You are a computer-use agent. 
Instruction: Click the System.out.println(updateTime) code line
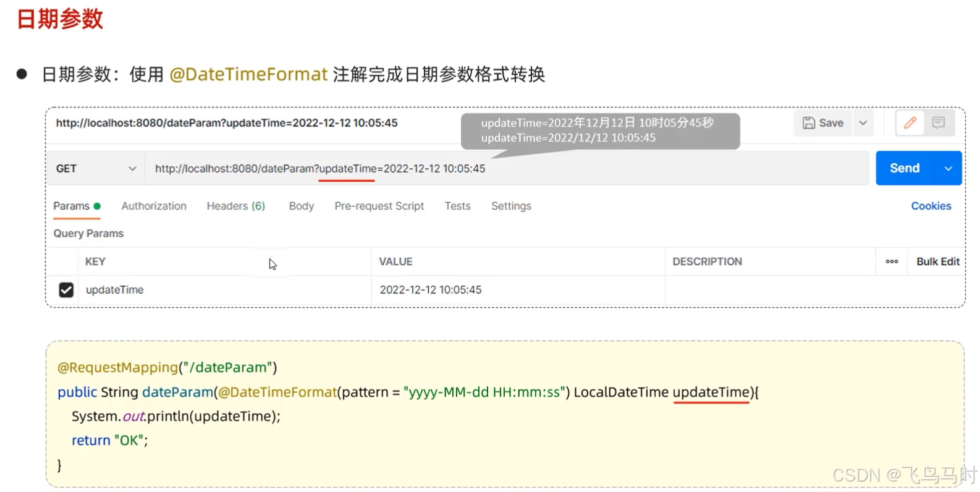[176, 417]
